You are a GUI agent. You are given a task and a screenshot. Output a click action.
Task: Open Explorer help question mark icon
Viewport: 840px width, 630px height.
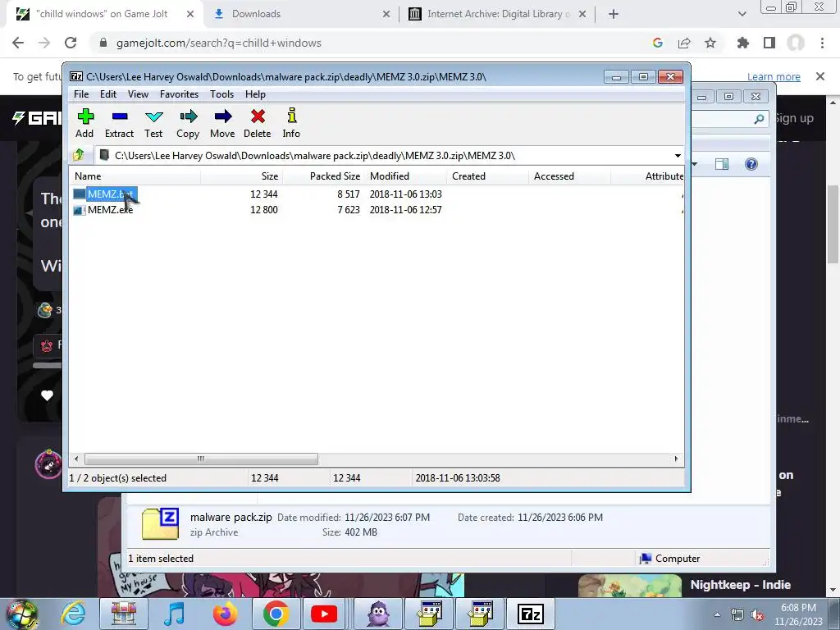pyautogui.click(x=751, y=164)
